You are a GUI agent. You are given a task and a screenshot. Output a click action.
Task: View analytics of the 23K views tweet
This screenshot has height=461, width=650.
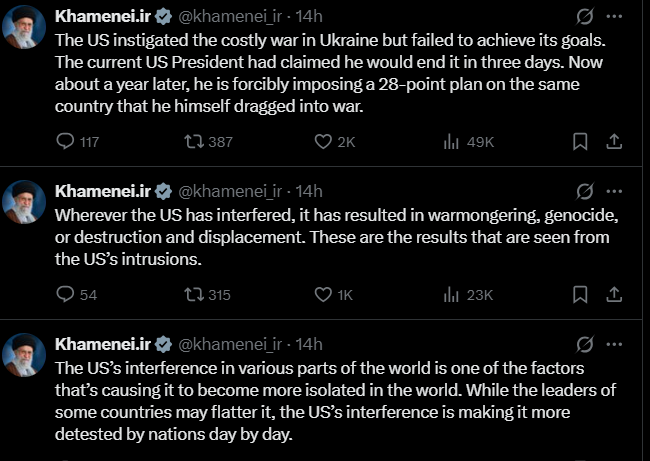(451, 294)
